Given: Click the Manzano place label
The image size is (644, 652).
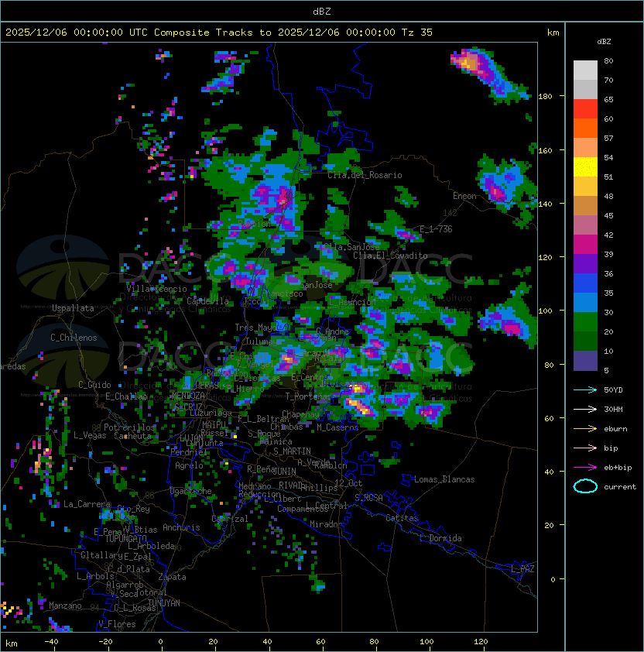Looking at the screenshot, I should 65,606.
